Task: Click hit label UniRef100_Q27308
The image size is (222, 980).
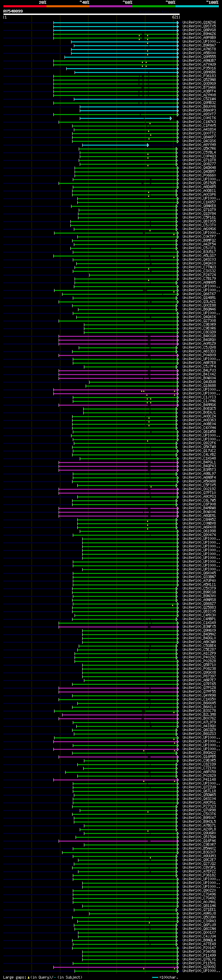Action: tap(199, 321)
